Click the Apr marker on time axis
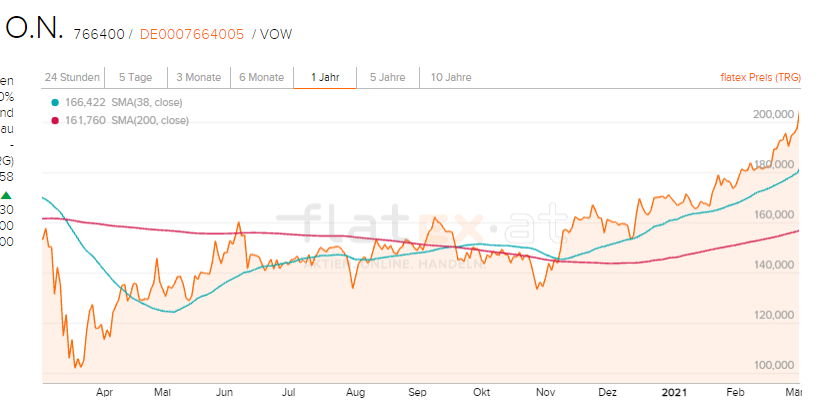 (105, 393)
